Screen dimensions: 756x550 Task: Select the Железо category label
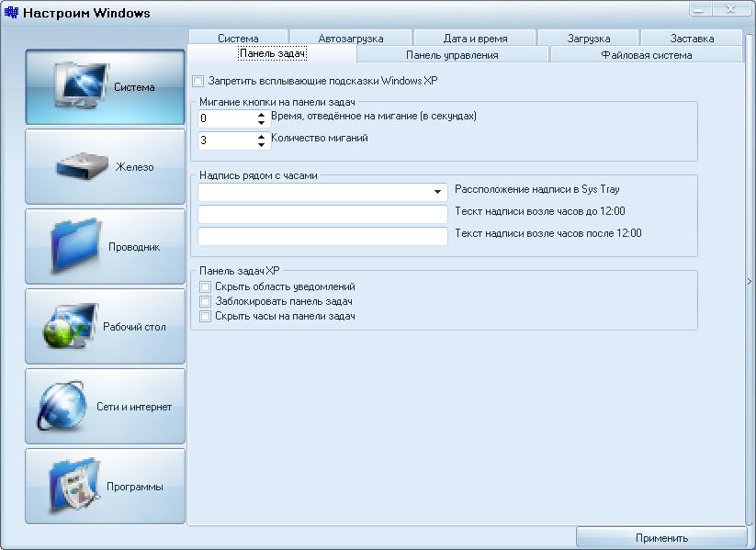pyautogui.click(x=134, y=167)
